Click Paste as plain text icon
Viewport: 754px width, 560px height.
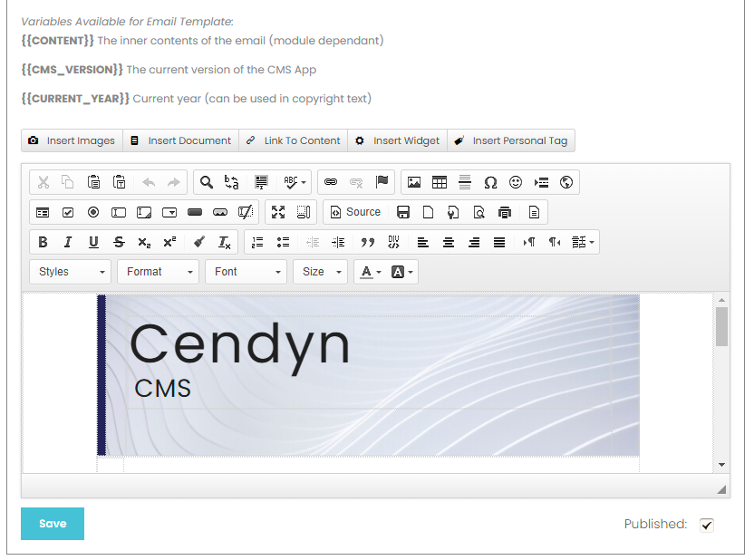click(120, 182)
